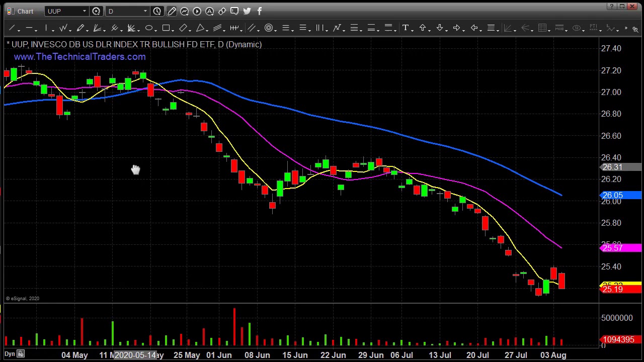Select the PTI tool
Viewport: 644px width, 362px height.
[594, 28]
